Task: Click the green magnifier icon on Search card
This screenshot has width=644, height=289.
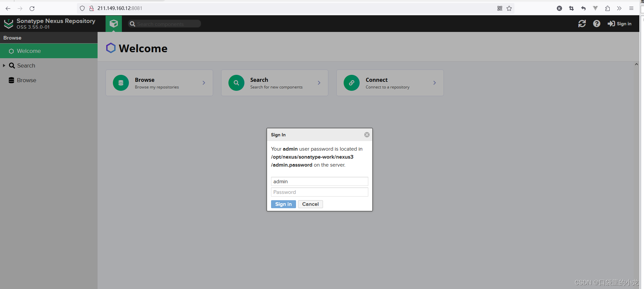Action: [236, 83]
